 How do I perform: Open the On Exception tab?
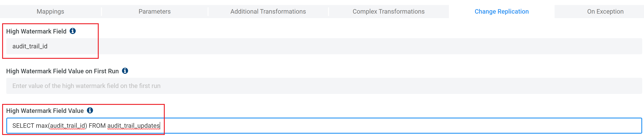(x=605, y=11)
